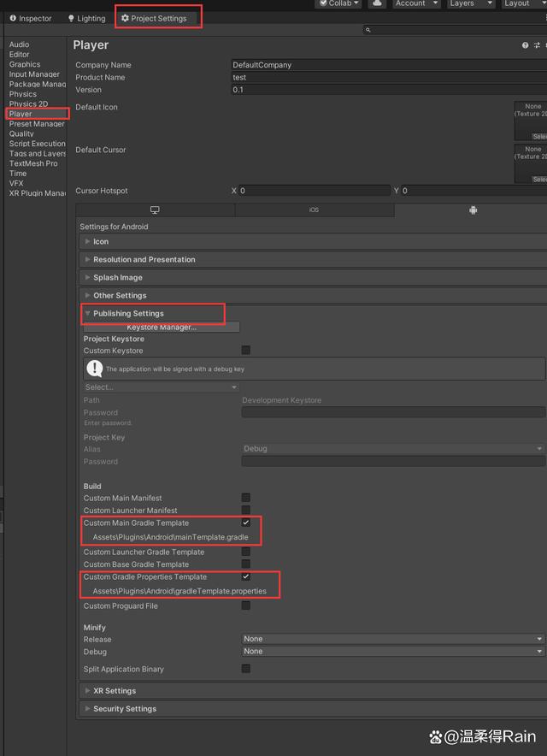Click the Keystore Manager... button
The image size is (547, 756).
click(x=162, y=327)
